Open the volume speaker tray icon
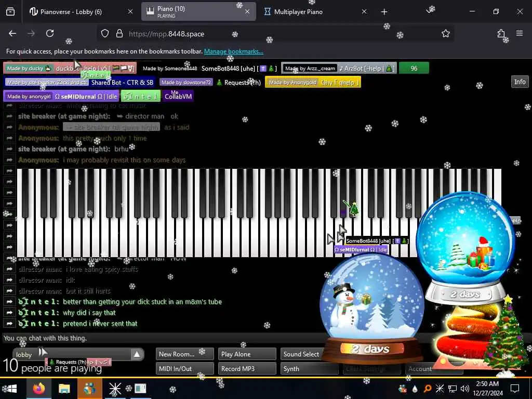 464,389
